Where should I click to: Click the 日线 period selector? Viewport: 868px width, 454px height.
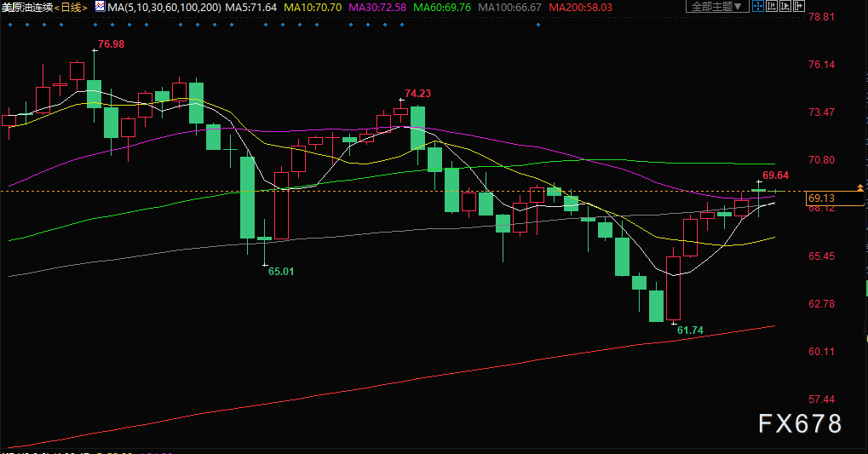[x=71, y=7]
